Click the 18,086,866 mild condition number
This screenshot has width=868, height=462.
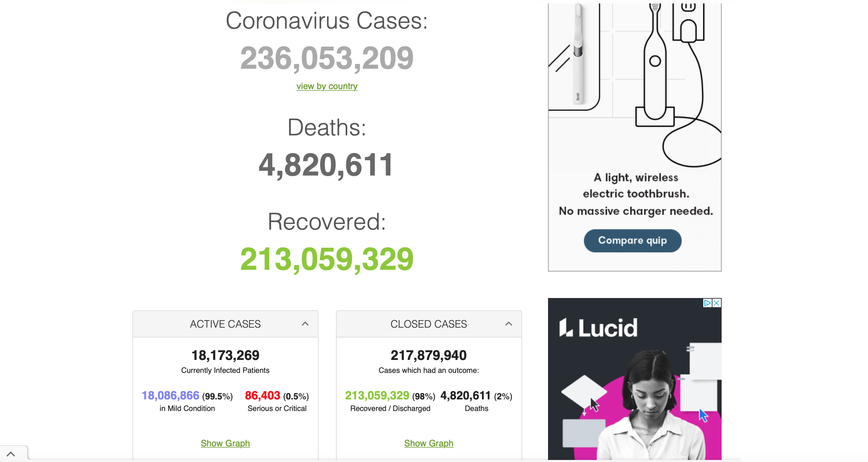point(170,395)
